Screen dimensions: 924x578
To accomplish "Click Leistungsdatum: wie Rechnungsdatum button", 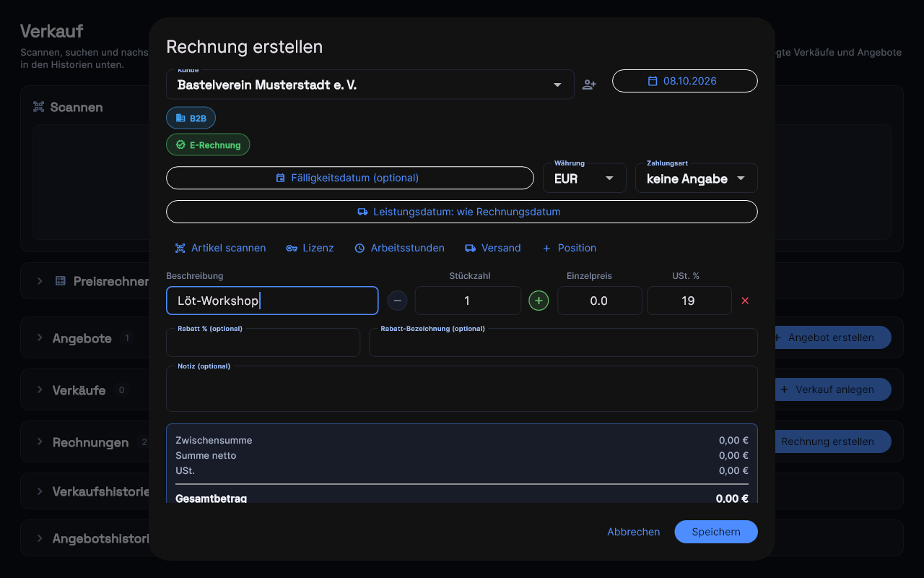I will coord(462,212).
